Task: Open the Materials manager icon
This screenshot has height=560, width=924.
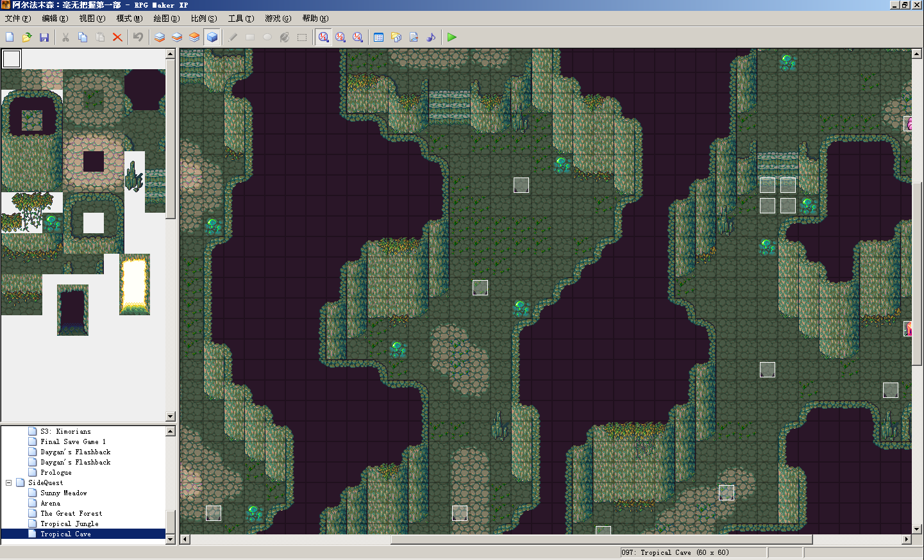Action: click(396, 37)
